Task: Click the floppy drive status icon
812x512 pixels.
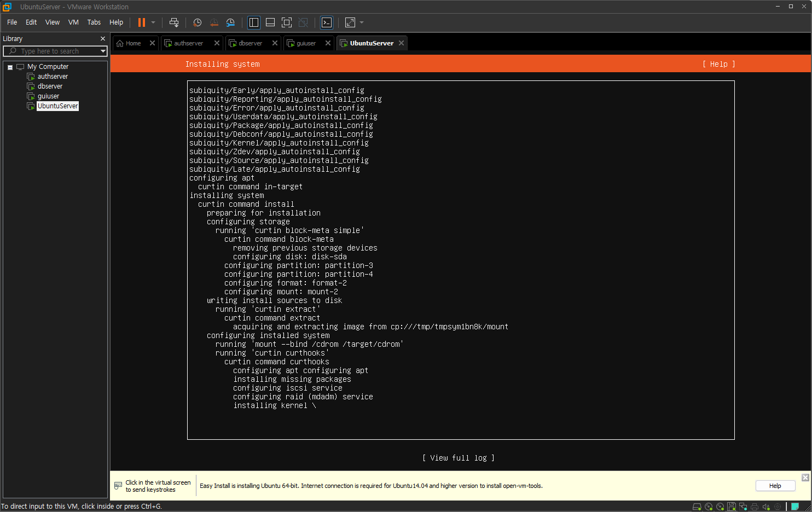Action: [x=732, y=507]
